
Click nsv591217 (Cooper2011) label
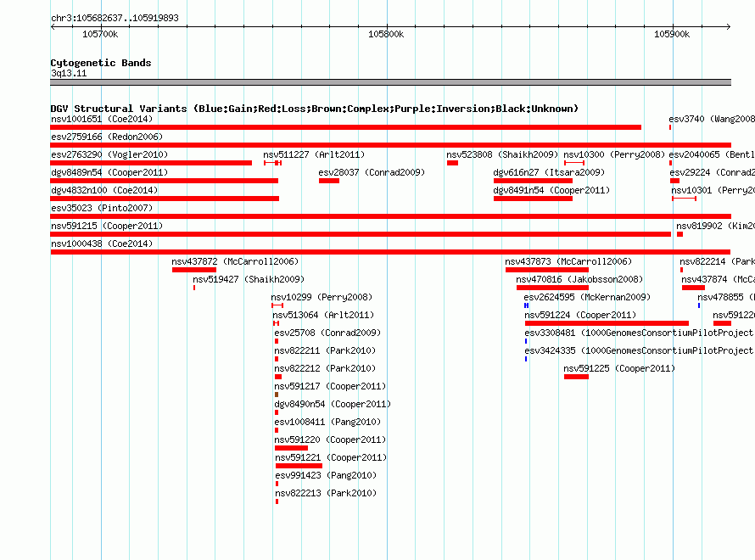(x=330, y=386)
